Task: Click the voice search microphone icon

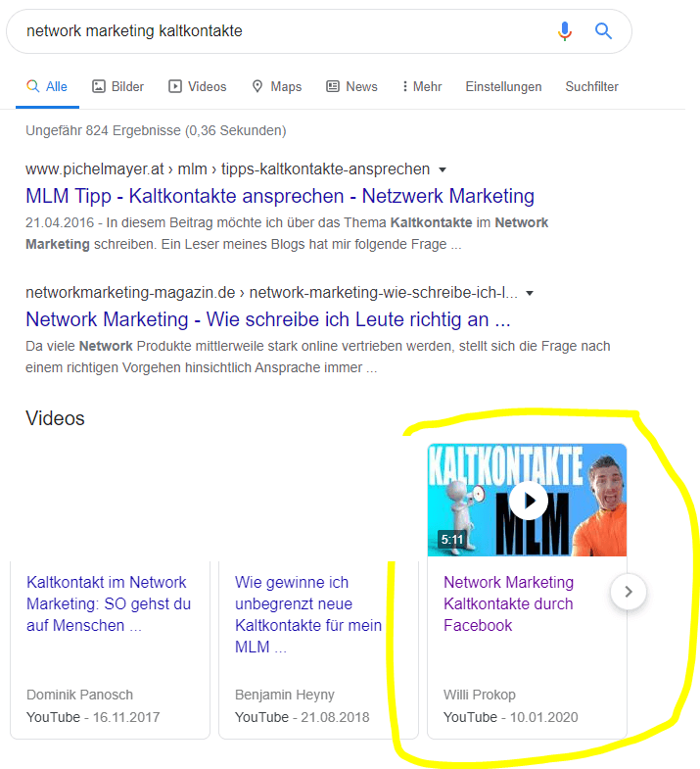Action: (565, 31)
